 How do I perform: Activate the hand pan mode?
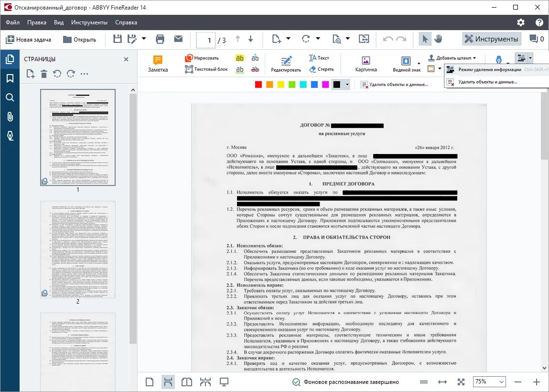438,39
